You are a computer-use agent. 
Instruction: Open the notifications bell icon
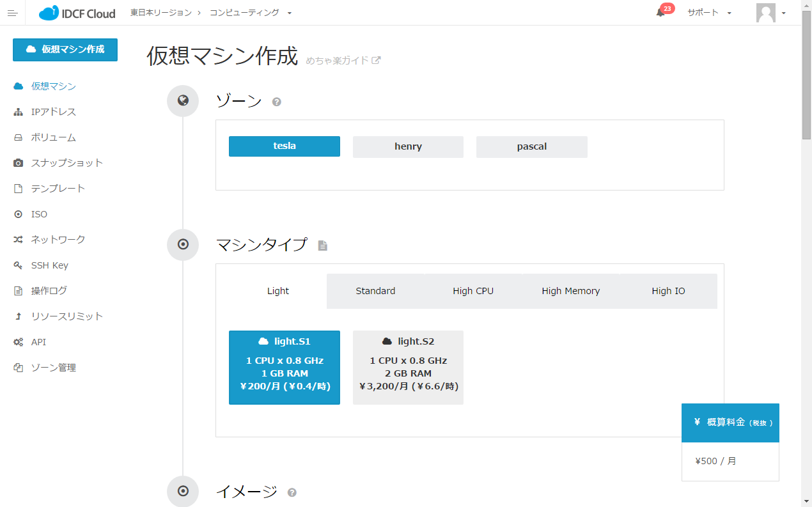pos(660,13)
